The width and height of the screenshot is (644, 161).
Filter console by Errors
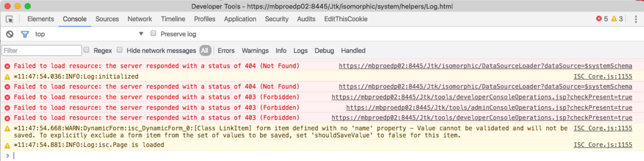click(x=226, y=51)
